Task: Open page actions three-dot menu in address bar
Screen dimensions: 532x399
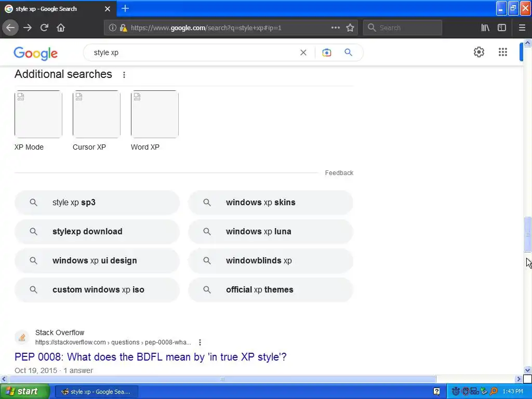Action: (x=335, y=28)
